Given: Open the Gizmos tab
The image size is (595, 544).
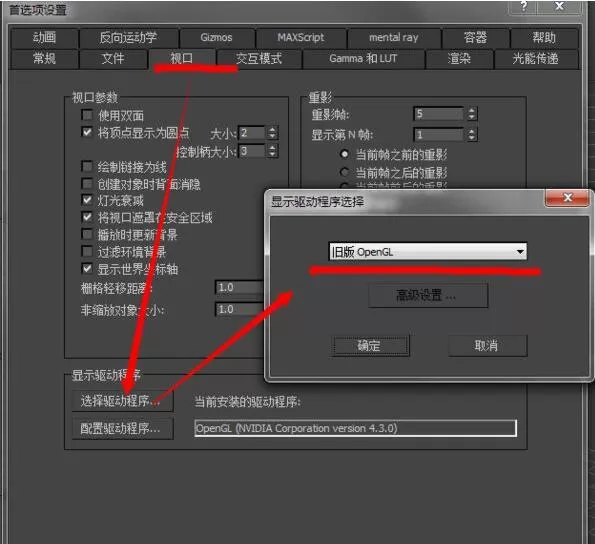Looking at the screenshot, I should pyautogui.click(x=216, y=38).
